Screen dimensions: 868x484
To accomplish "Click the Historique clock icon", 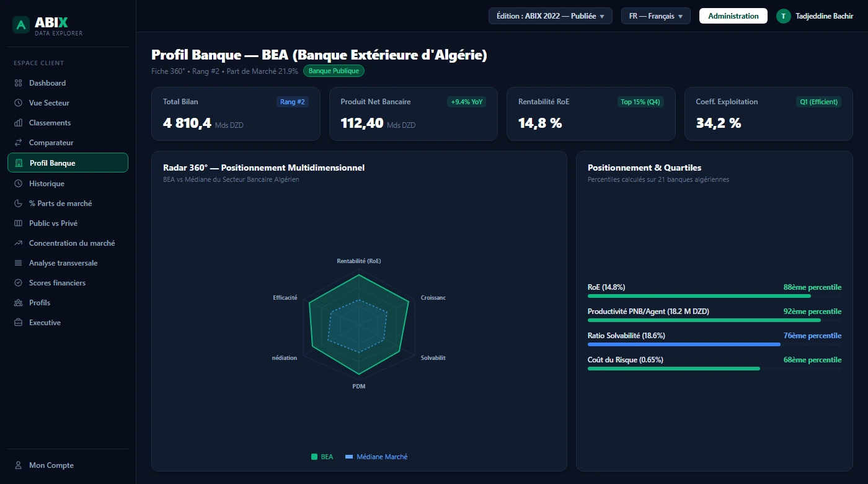I will (18, 184).
